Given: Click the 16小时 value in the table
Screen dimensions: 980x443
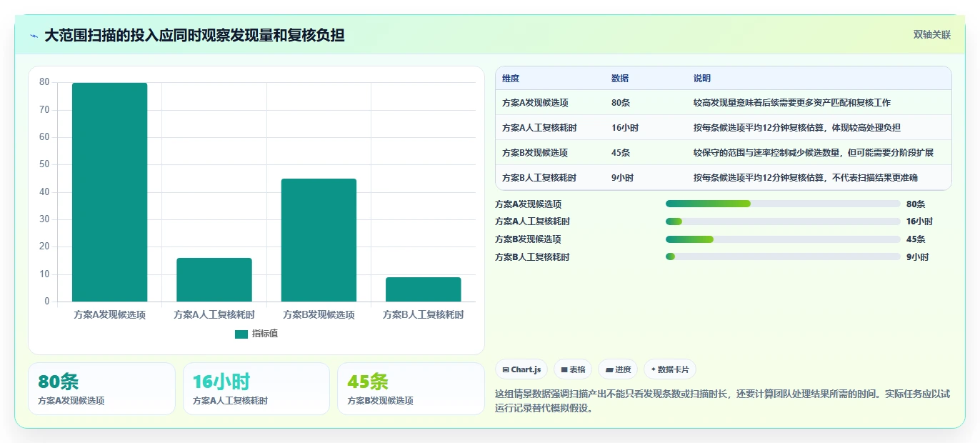Looking at the screenshot, I should pyautogui.click(x=625, y=128).
